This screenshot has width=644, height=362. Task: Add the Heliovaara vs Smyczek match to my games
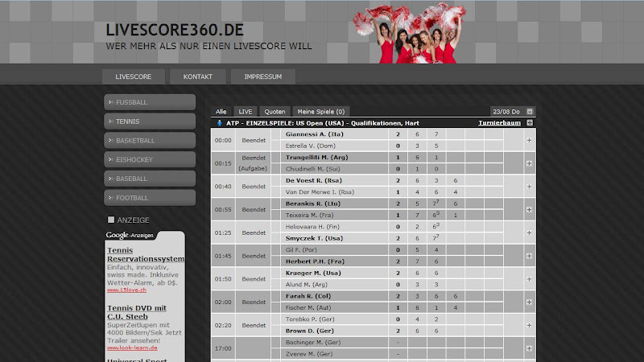529,232
